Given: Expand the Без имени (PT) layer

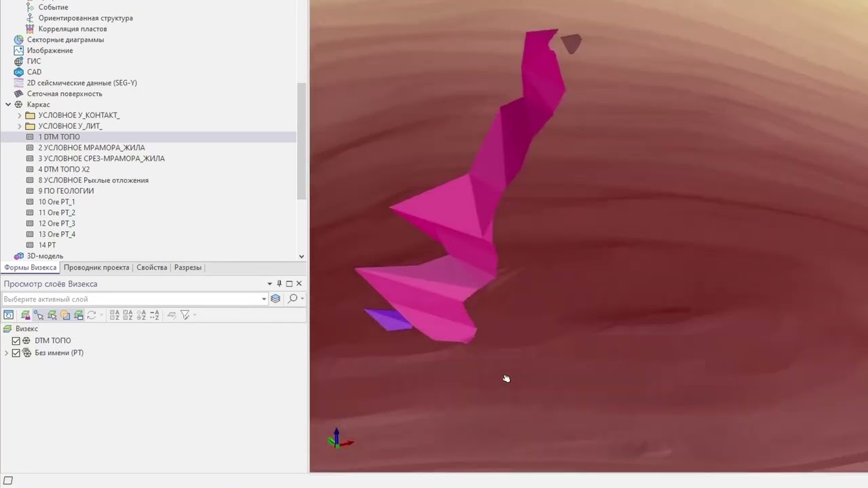Looking at the screenshot, I should [6, 353].
